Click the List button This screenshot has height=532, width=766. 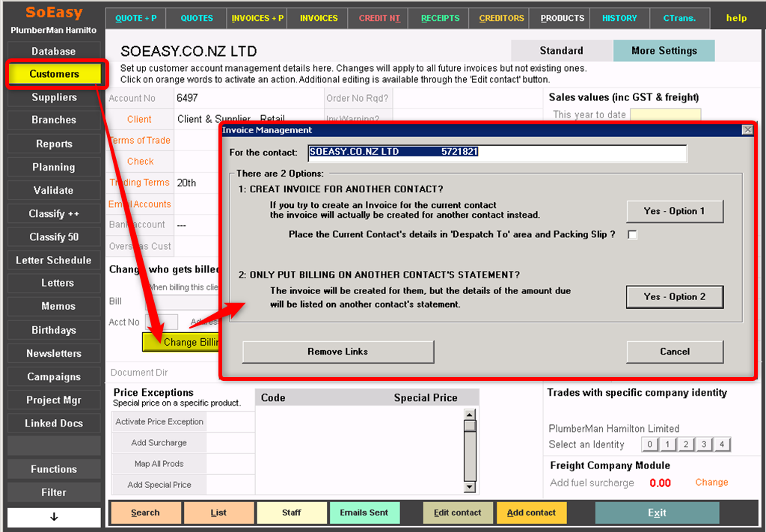[218, 513]
